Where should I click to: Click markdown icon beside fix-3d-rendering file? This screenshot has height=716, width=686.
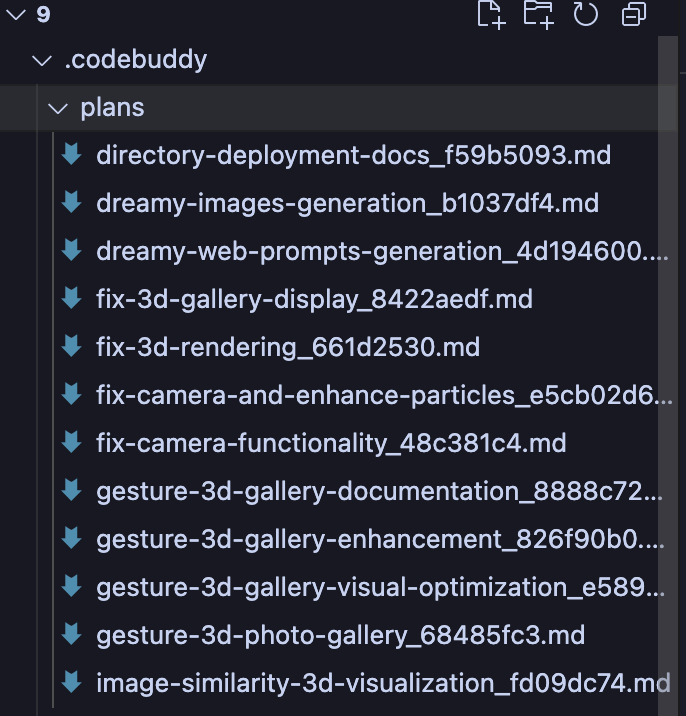click(x=71, y=347)
